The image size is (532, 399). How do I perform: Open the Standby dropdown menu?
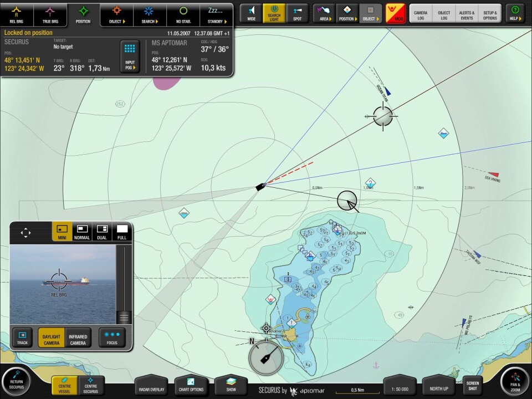pos(217,14)
